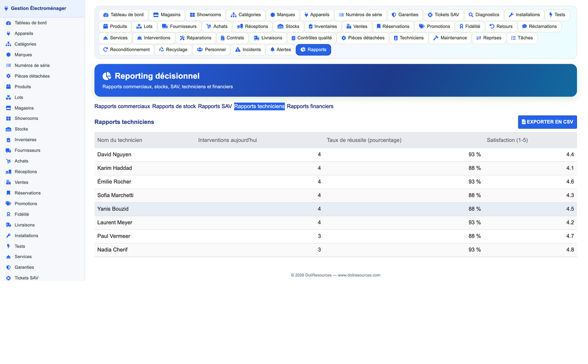Click the Catégories hierarchy icon in sidebar
Screen dimensions: 588x364
(8, 44)
